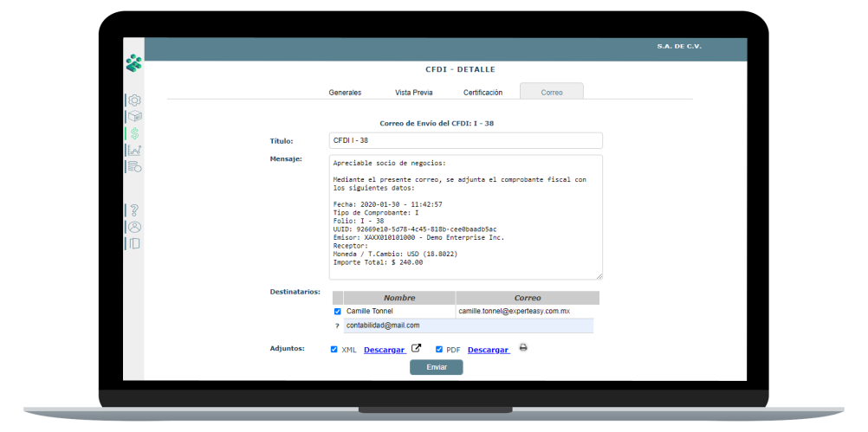
Task: Toggle the PDF attachment checkbox
Action: (x=439, y=350)
